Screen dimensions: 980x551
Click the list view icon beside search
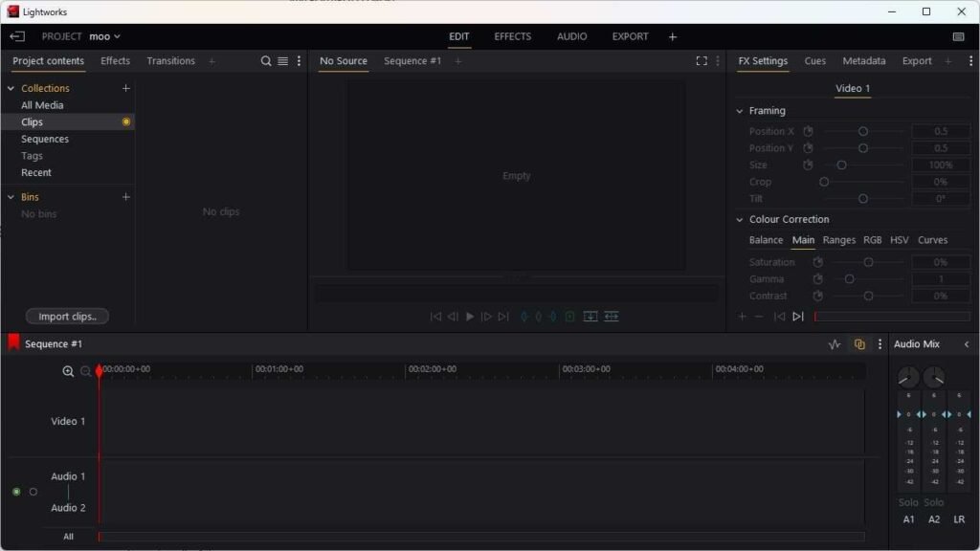[x=282, y=60]
